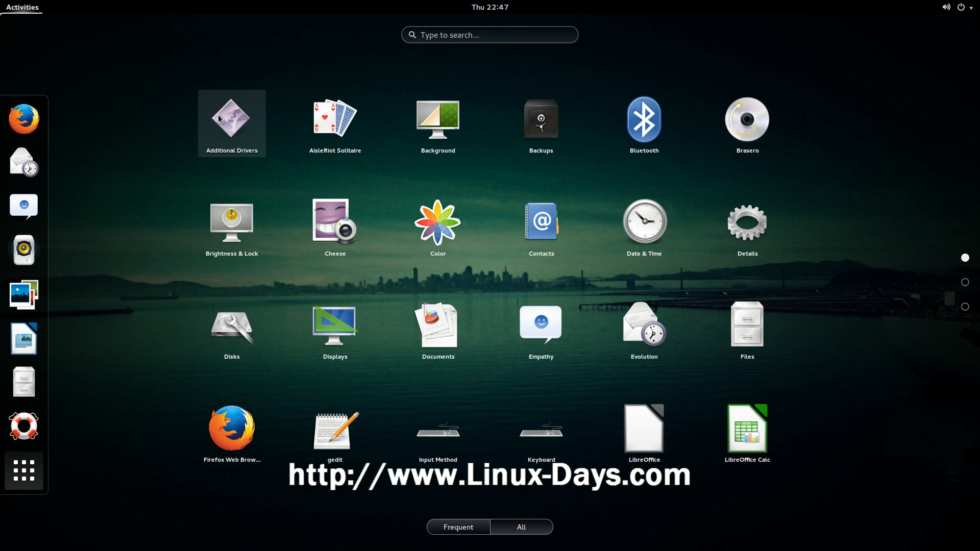Toggle Show Applications grid button

pos(24,471)
